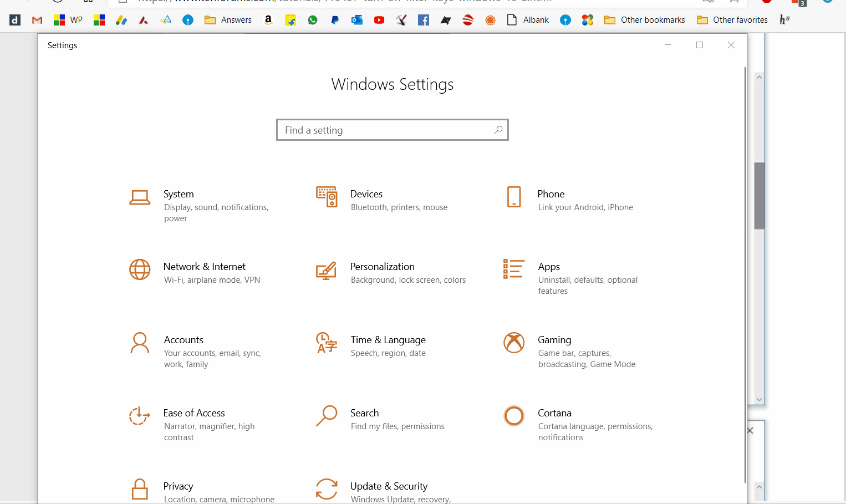The image size is (846, 504).
Task: Open the Facebook bookmark
Action: click(x=424, y=20)
